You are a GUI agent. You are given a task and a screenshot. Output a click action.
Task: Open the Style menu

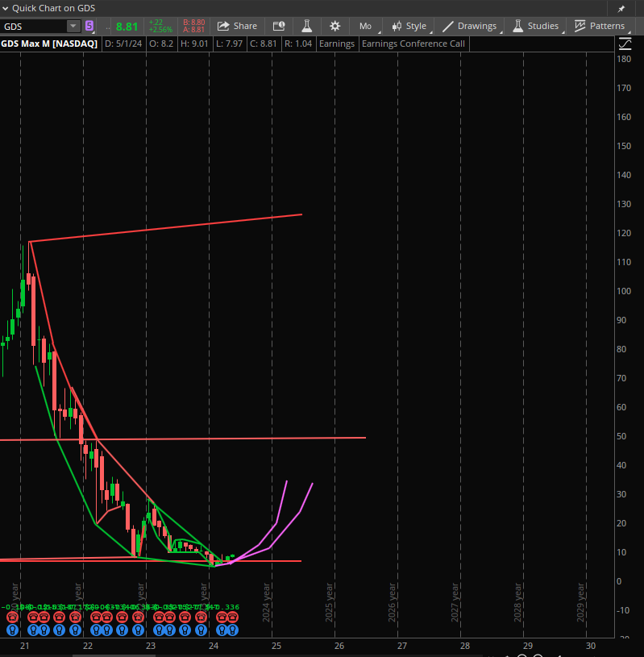(409, 26)
